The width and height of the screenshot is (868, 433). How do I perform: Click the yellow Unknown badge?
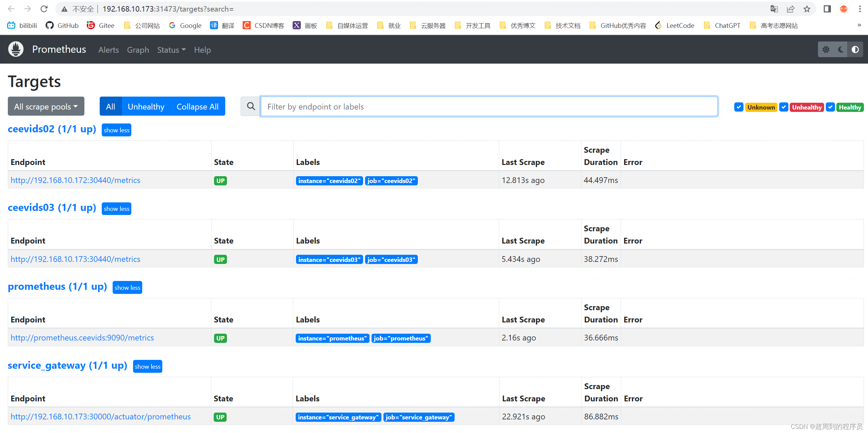tap(761, 107)
